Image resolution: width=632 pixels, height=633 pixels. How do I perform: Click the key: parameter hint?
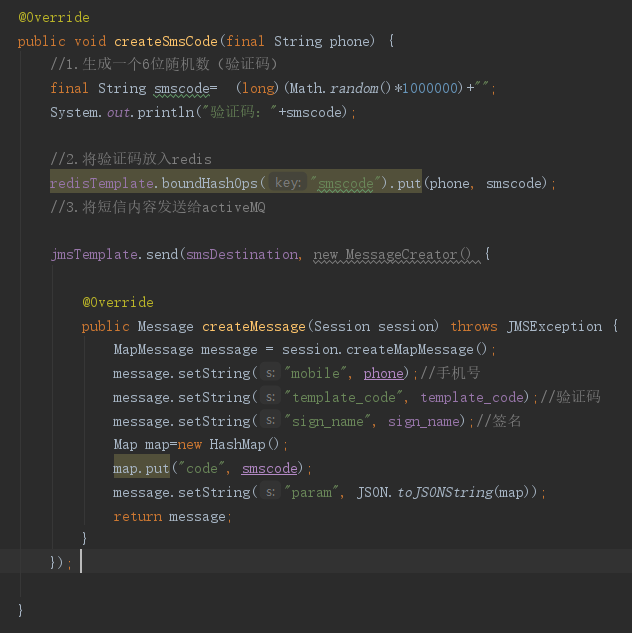click(x=288, y=183)
